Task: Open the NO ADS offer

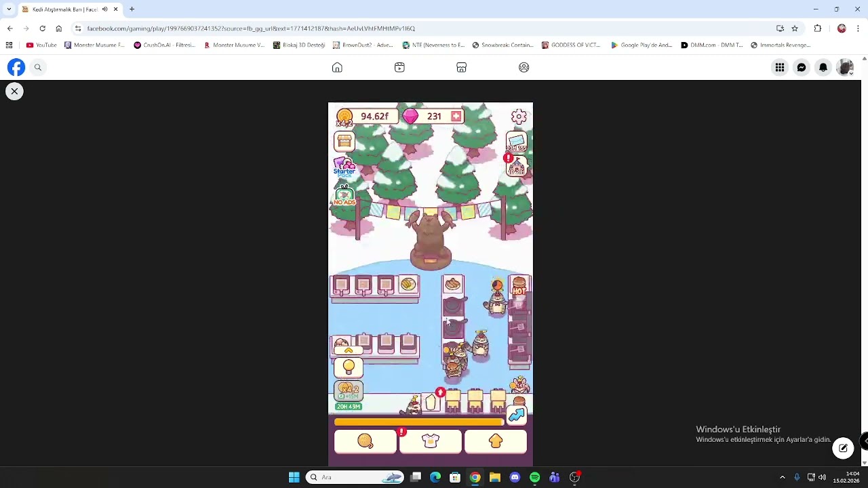Action: click(x=344, y=195)
